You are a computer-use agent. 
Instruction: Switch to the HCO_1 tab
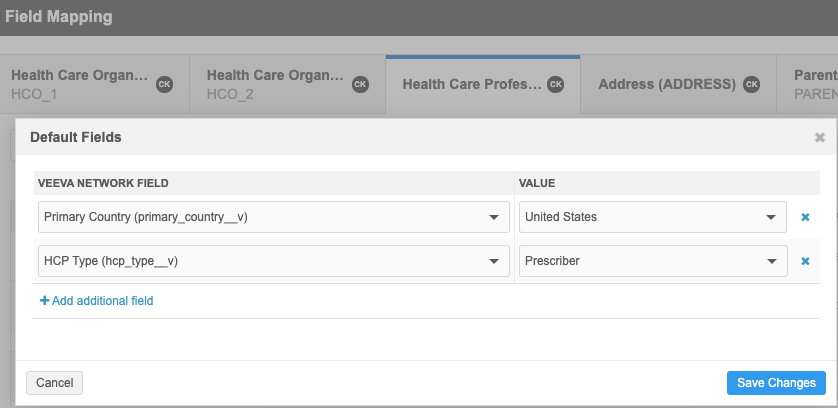(80, 85)
